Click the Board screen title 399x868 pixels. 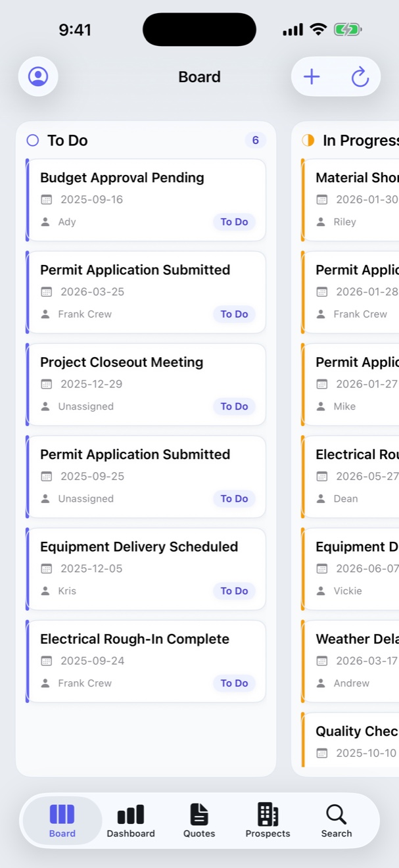[x=199, y=77]
